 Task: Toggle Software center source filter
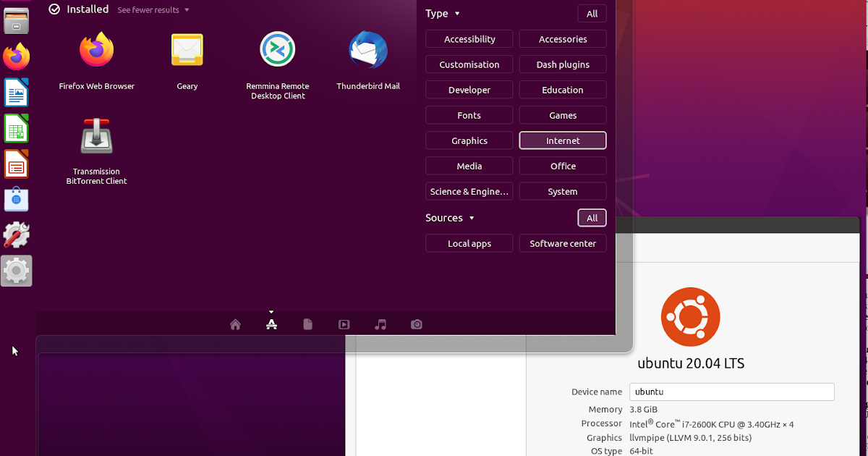point(563,243)
